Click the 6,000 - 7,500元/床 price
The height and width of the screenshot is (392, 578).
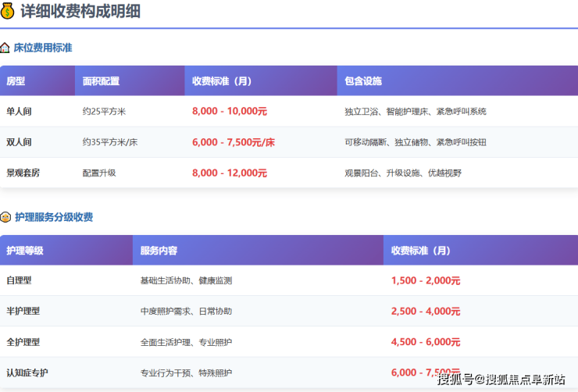pyautogui.click(x=234, y=142)
